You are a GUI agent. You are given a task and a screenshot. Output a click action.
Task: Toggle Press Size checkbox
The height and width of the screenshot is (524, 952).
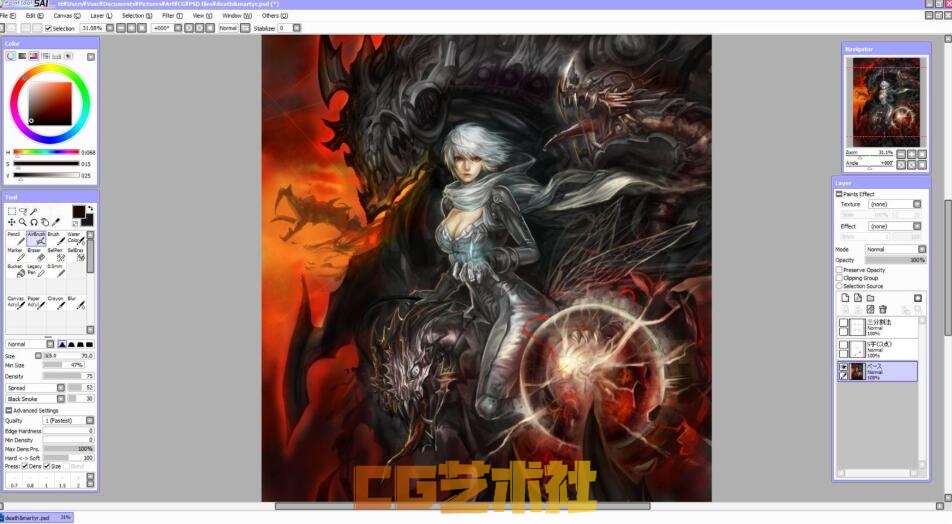pos(47,466)
